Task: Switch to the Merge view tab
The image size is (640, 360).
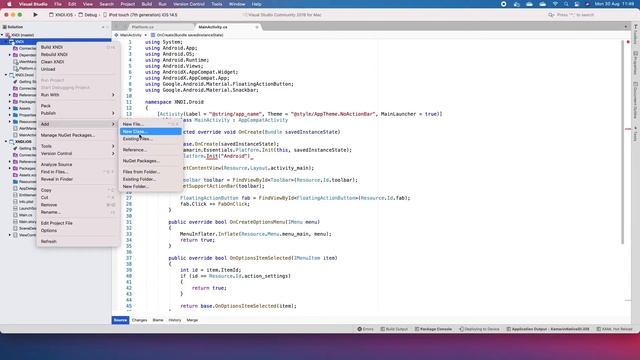Action: pyautogui.click(x=192, y=320)
